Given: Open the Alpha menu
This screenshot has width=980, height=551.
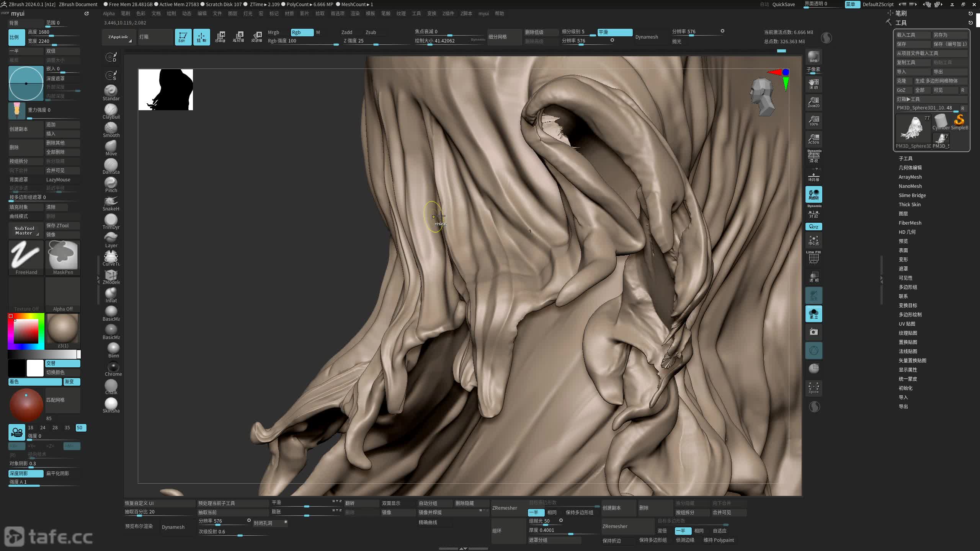Looking at the screenshot, I should (x=109, y=13).
